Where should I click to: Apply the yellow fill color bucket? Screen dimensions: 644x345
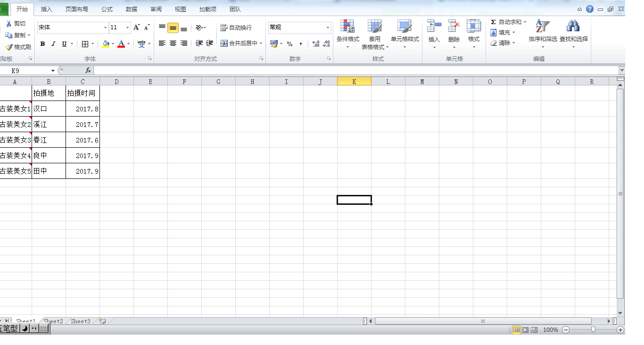pos(106,44)
